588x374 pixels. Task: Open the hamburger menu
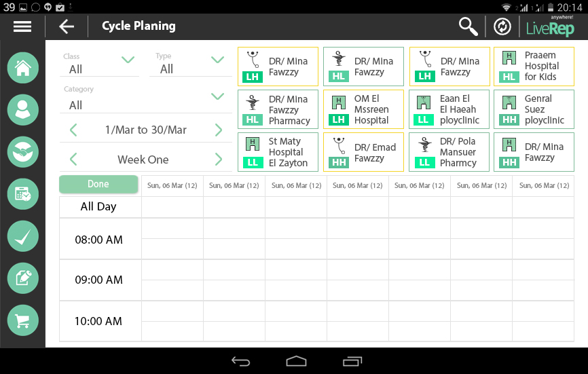(22, 26)
